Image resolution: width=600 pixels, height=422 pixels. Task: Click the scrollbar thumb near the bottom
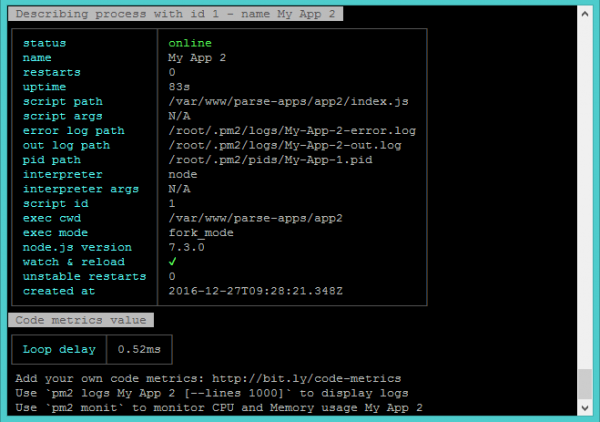586,383
